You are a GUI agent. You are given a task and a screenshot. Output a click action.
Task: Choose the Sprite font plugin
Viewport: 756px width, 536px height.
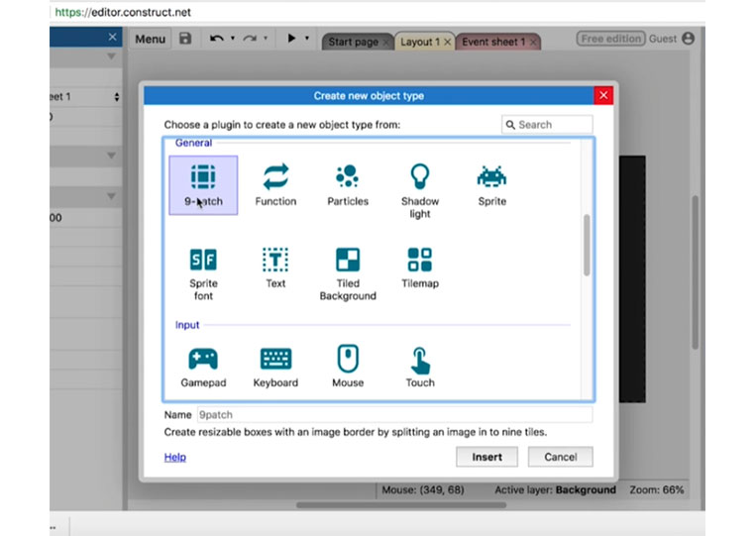203,273
